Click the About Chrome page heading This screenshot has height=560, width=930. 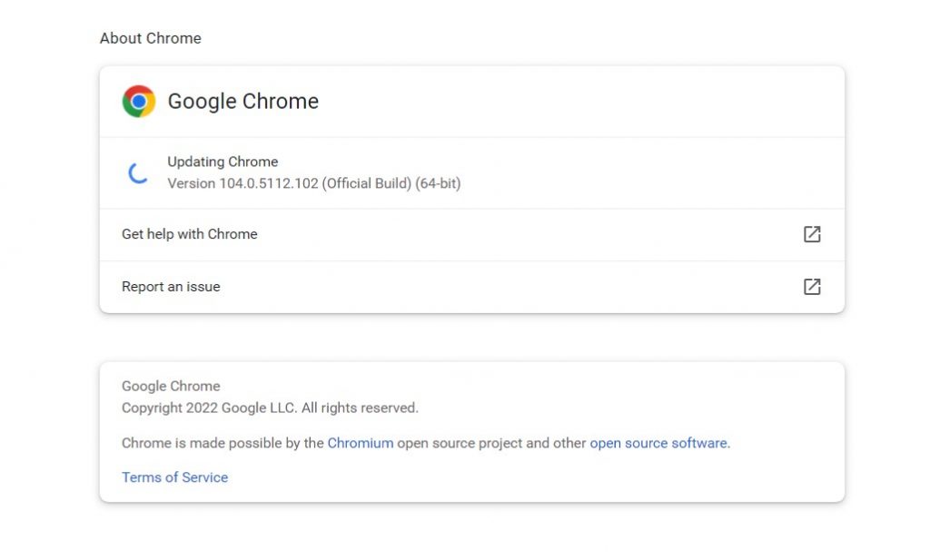tap(151, 38)
